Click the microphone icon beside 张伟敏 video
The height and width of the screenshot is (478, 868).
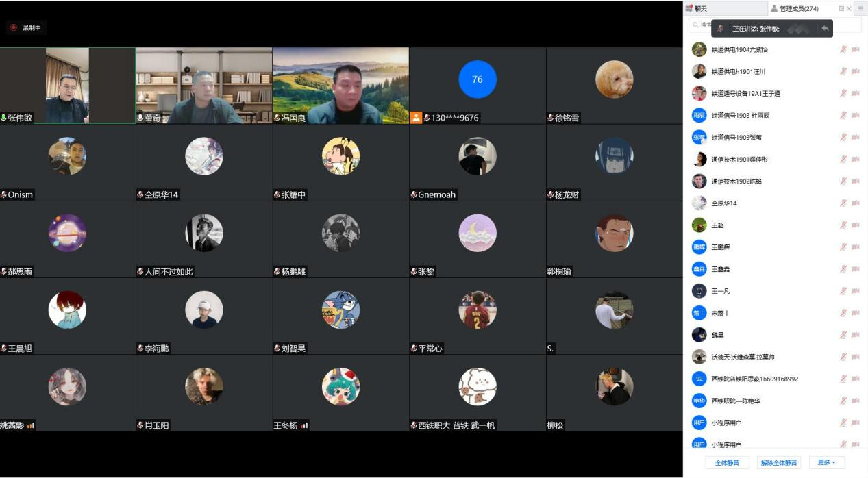(x=3, y=118)
